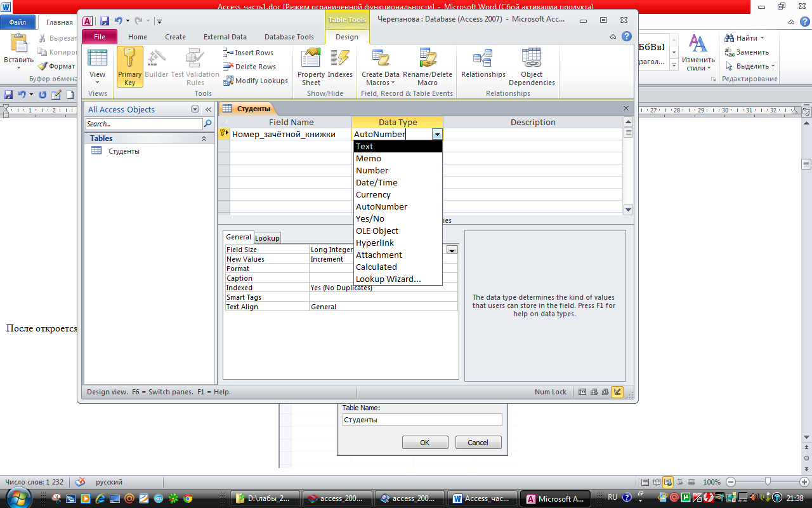
Task: Open Access Undo history dropdown arrow
Action: 128,21
